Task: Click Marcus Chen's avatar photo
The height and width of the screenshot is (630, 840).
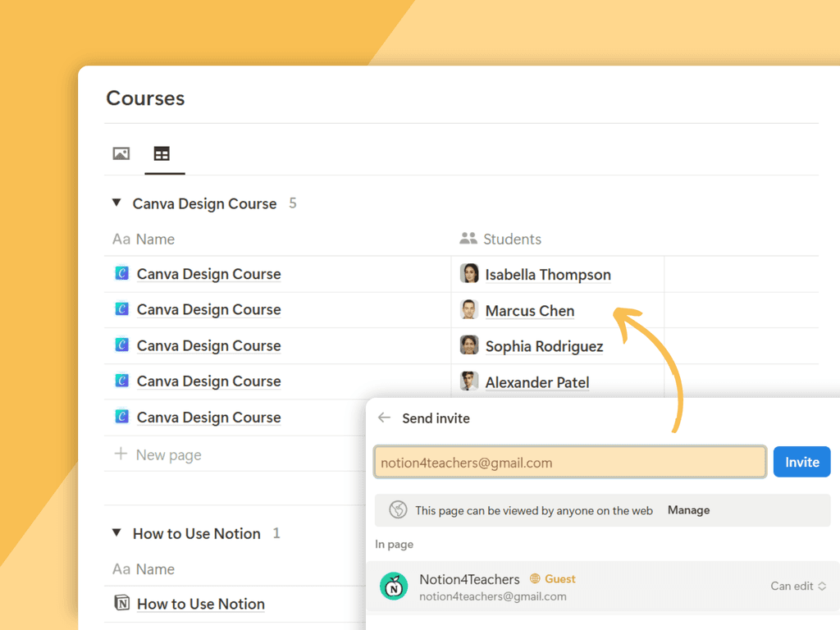Action: pyautogui.click(x=468, y=309)
